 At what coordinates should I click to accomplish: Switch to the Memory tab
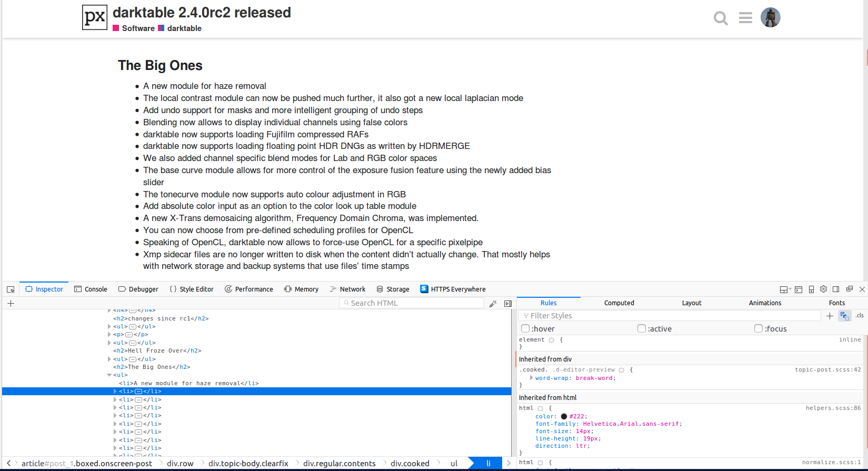[301, 289]
